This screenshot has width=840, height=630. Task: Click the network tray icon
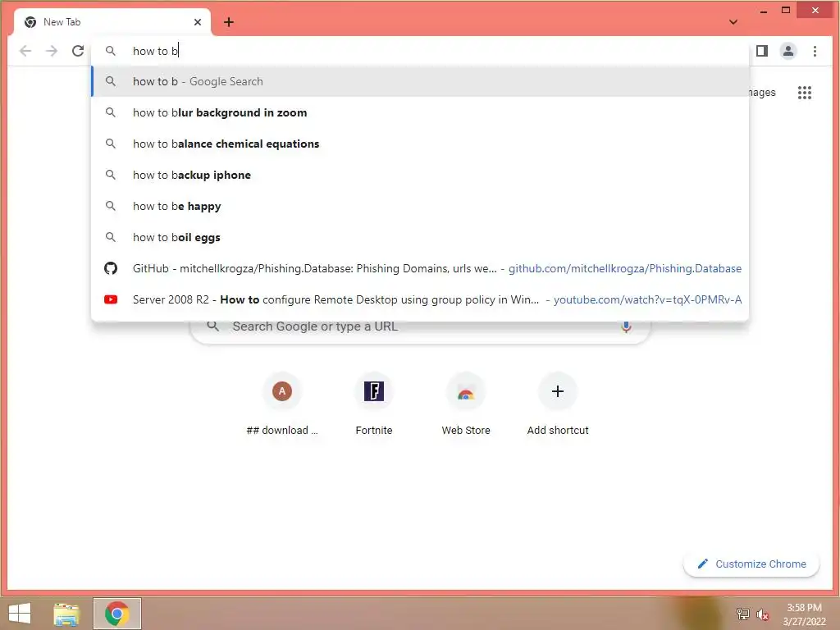click(743, 614)
